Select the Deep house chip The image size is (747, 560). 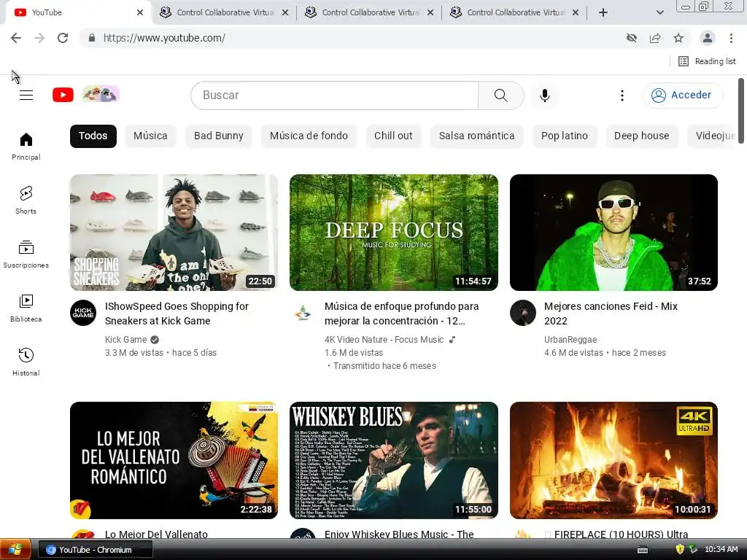[x=642, y=136]
